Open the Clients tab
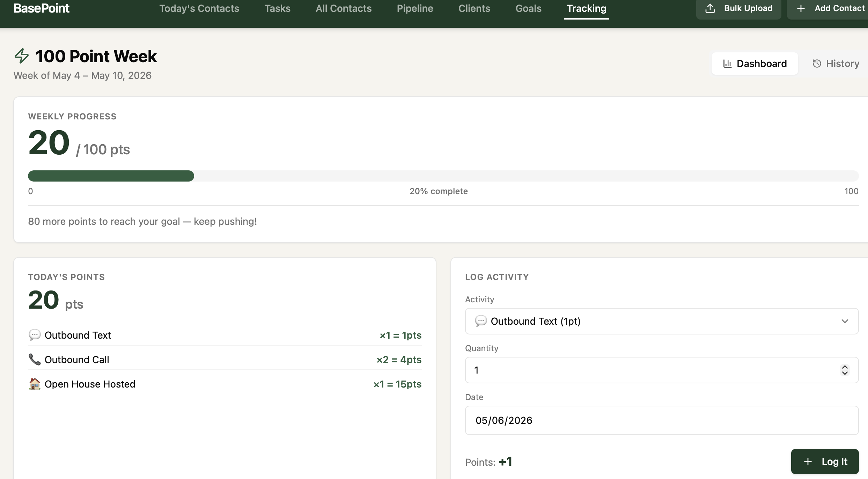This screenshot has height=479, width=868. click(x=474, y=8)
